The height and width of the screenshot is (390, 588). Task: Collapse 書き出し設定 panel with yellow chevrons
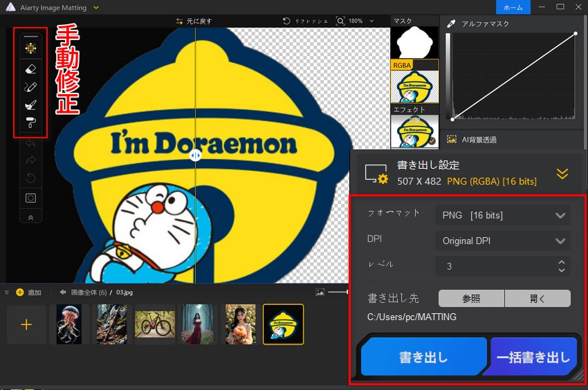(562, 174)
